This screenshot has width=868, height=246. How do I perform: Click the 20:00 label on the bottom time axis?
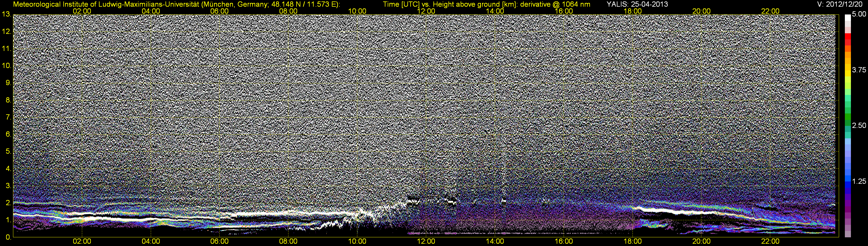[702, 242]
